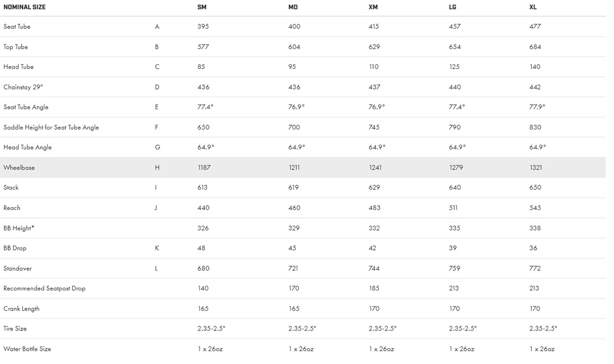Choose the LG size column header
The height and width of the screenshot is (364, 614).
(x=454, y=7)
